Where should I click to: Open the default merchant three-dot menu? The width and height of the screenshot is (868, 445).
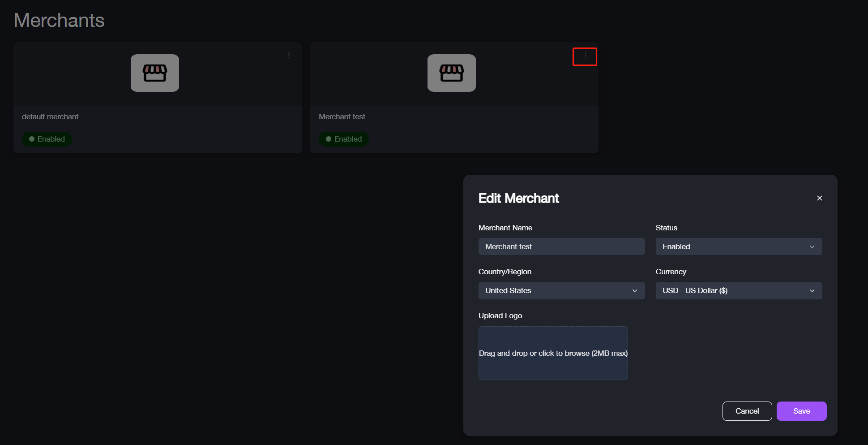click(289, 56)
